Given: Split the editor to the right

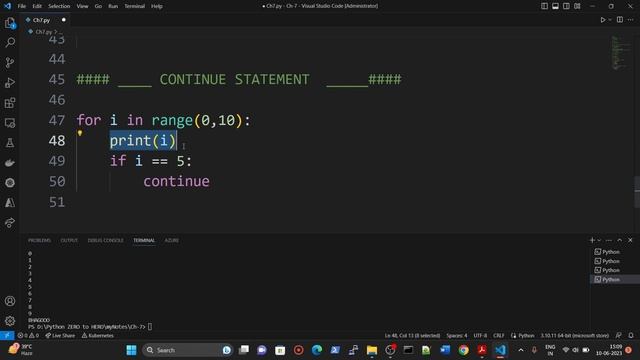Looking at the screenshot, I should pos(620,20).
